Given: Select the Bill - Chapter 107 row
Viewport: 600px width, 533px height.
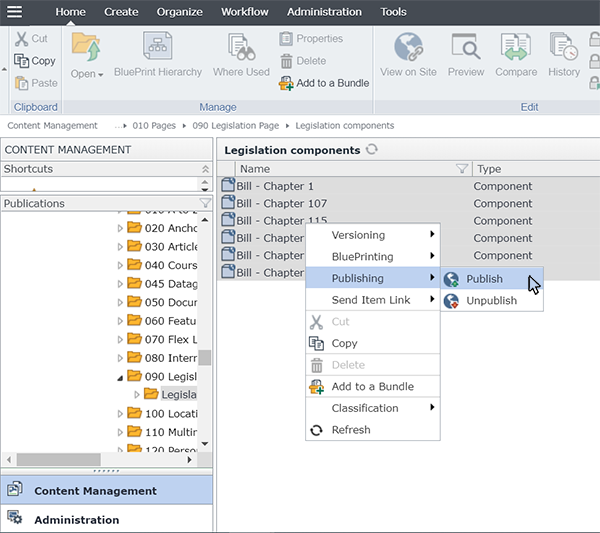Looking at the screenshot, I should (281, 204).
